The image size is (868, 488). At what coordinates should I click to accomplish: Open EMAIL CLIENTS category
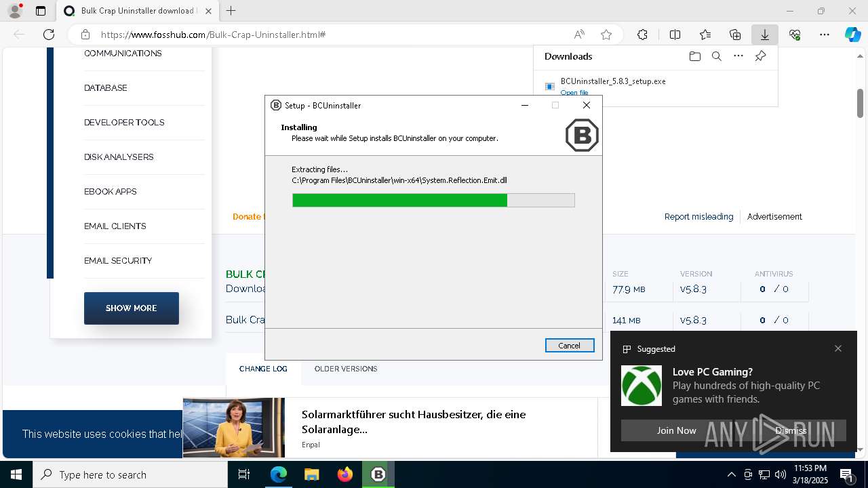point(115,226)
